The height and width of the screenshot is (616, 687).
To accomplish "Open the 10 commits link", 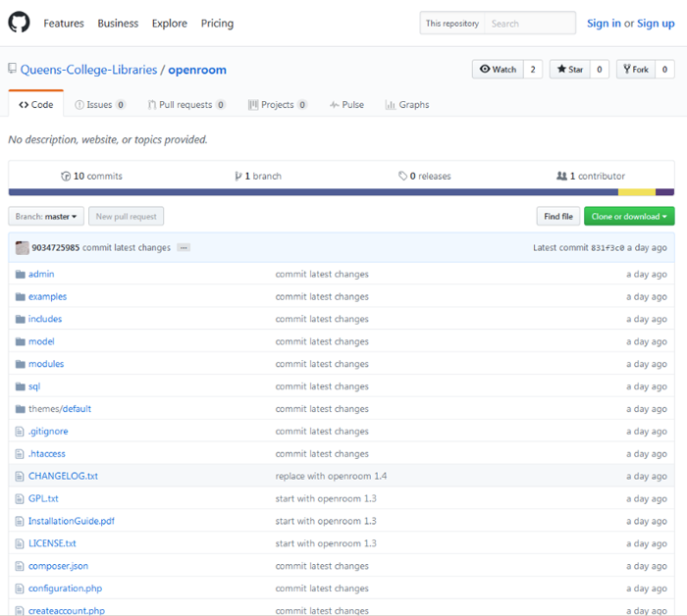I will pos(91,176).
